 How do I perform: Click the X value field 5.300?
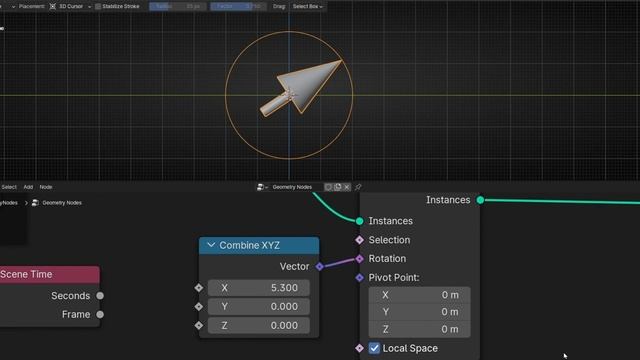tap(259, 288)
